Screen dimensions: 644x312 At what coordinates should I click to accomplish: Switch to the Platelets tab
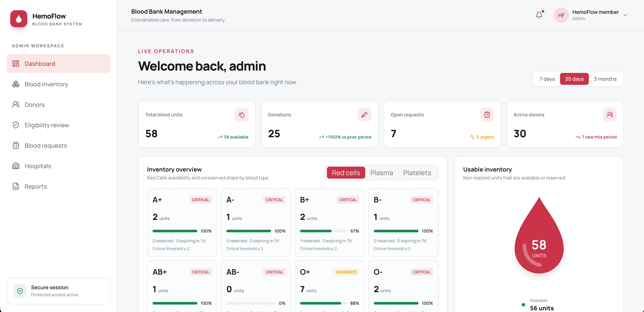[417, 173]
